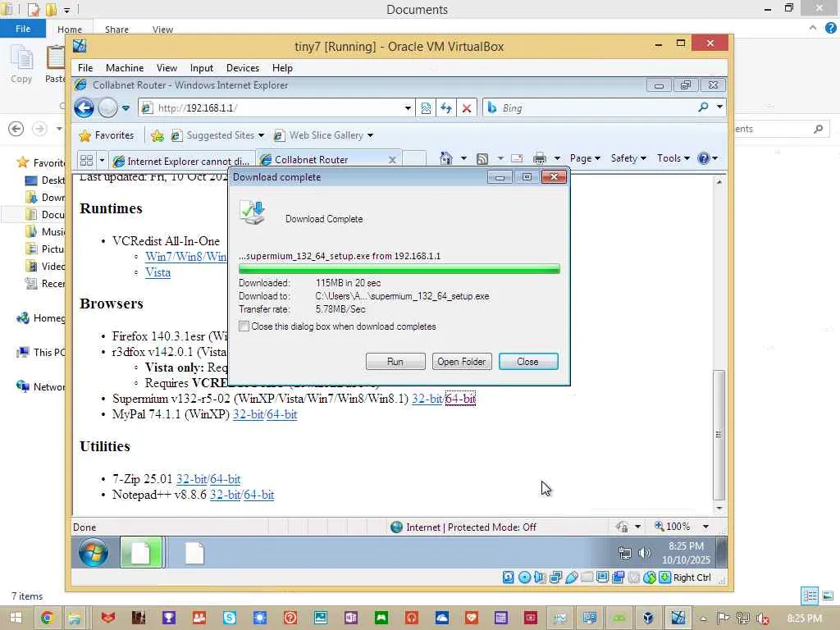Expand the Suggested Sites dropdown
The image size is (840, 630).
[x=261, y=135]
